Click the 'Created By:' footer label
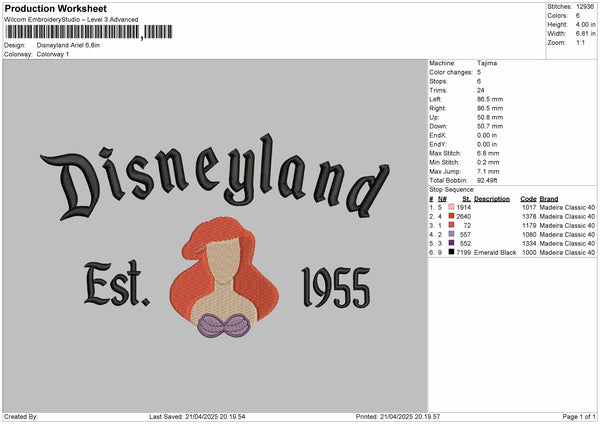The height and width of the screenshot is (424, 600). point(21,416)
